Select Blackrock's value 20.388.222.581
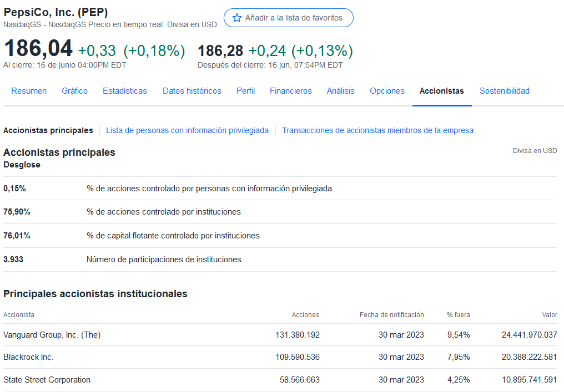The image size is (564, 392). [530, 357]
